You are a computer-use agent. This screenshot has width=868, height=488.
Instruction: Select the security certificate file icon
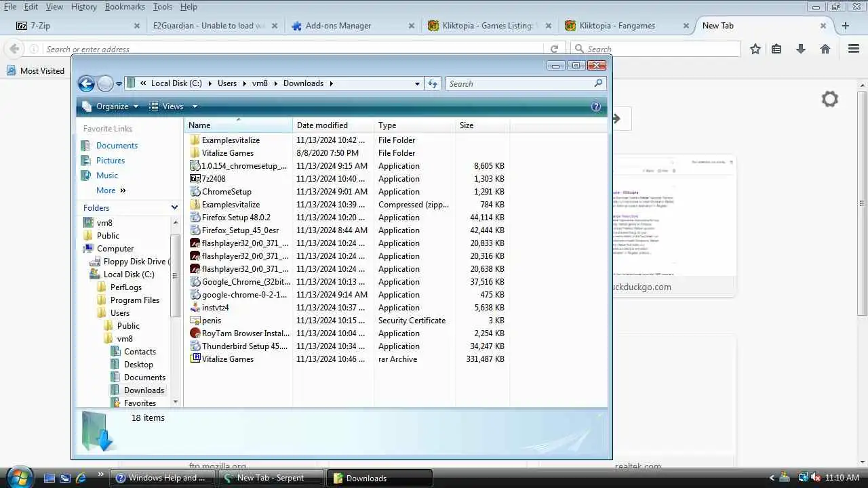click(195, 321)
